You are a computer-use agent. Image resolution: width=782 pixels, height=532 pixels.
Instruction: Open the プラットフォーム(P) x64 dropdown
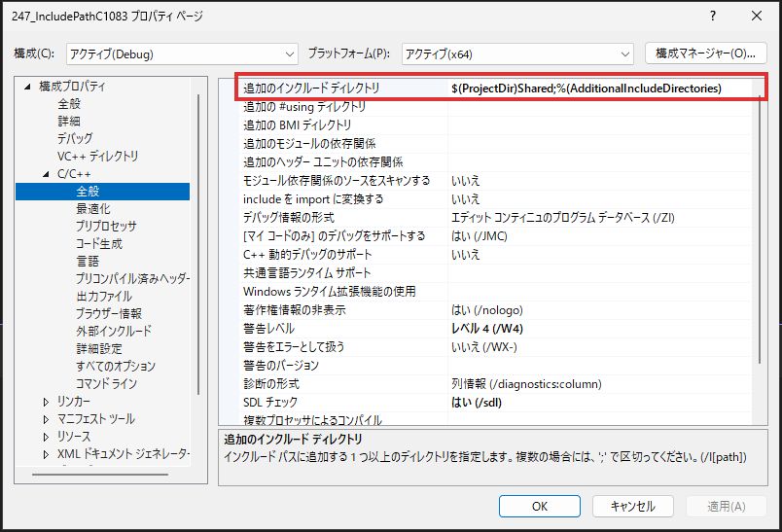[x=517, y=53]
